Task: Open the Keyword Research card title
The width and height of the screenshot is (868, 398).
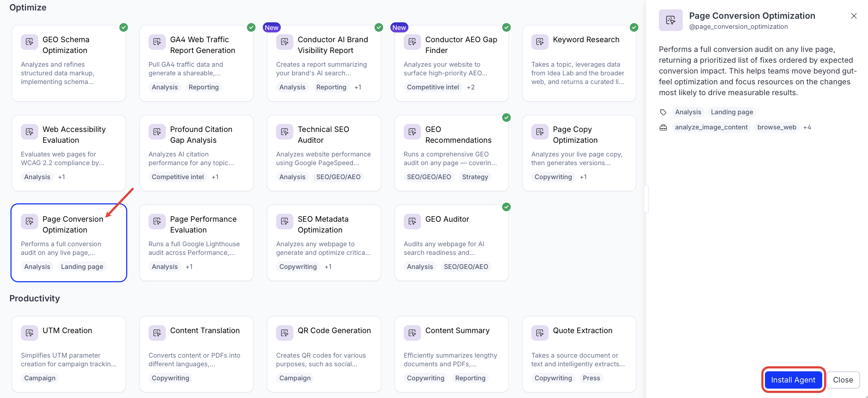Action: 586,40
